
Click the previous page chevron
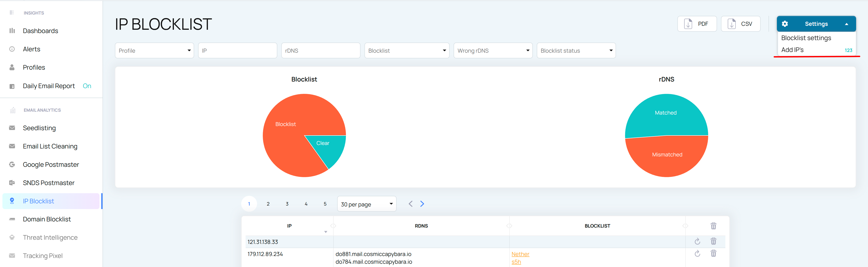click(x=410, y=204)
